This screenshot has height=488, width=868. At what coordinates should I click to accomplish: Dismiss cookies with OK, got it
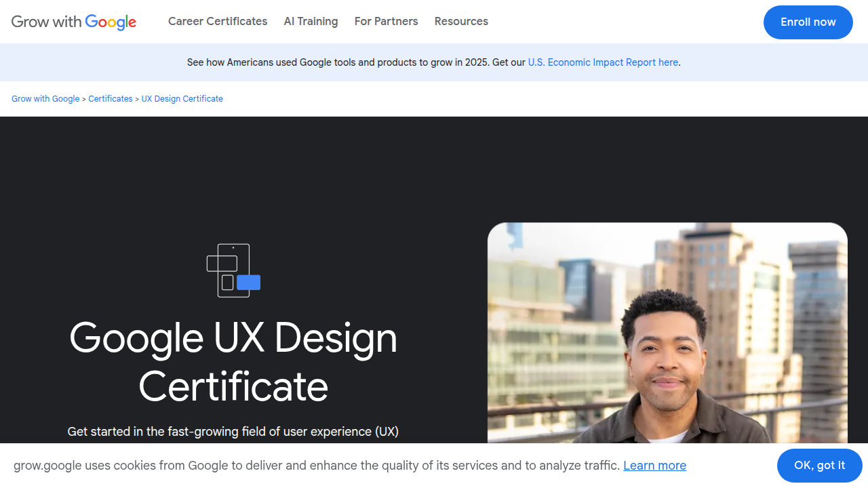(819, 466)
